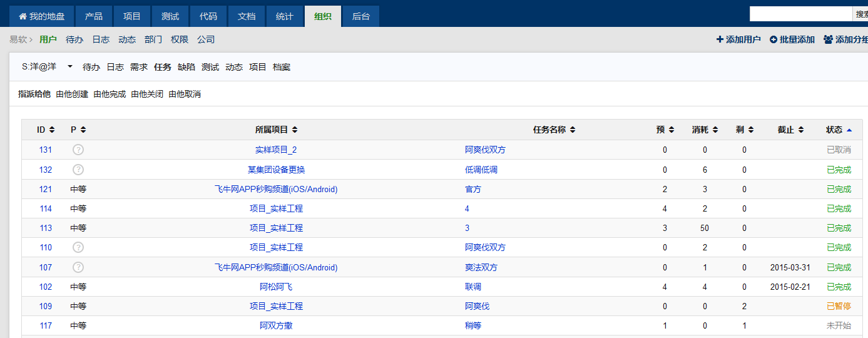Open 权限 in the organization submenu
Image resolution: width=868 pixels, height=338 pixels.
pyautogui.click(x=180, y=39)
